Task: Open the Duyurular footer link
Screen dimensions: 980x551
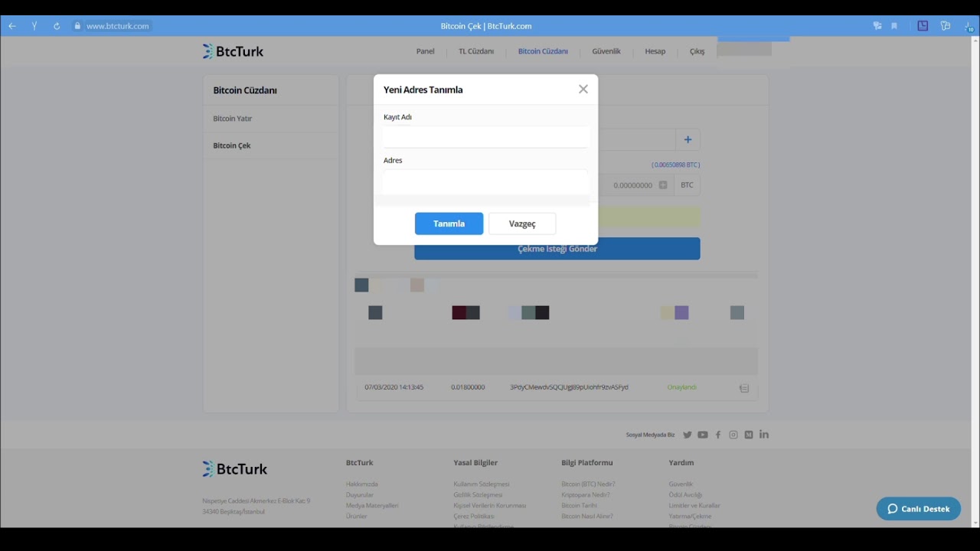Action: point(360,495)
